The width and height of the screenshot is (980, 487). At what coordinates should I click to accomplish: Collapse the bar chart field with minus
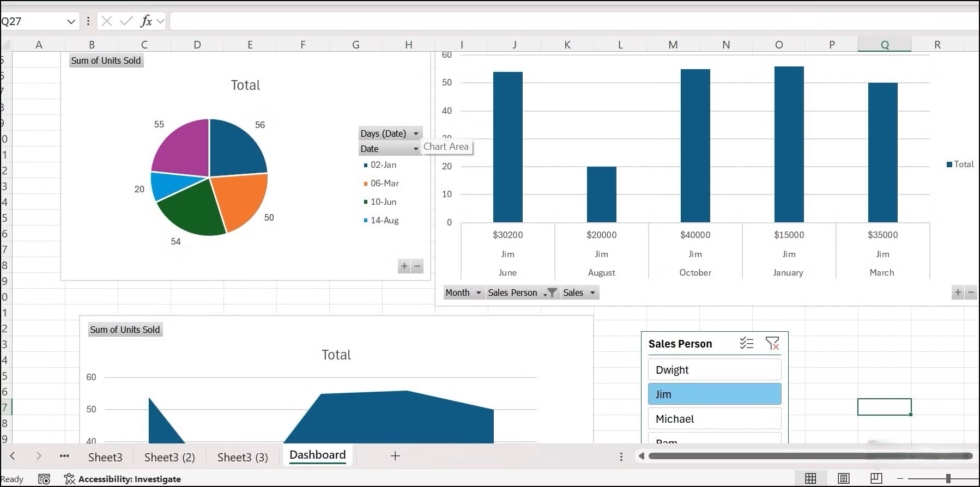point(971,293)
